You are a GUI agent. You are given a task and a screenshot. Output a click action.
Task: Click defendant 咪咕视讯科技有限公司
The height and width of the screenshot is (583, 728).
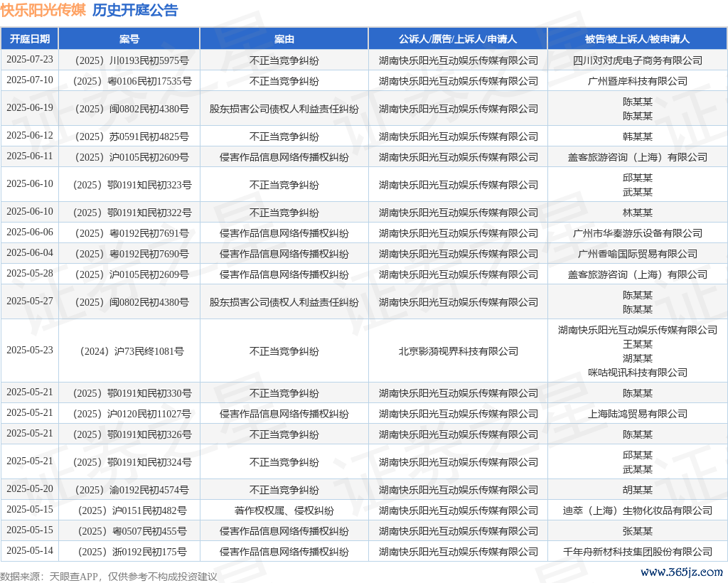coord(638,373)
